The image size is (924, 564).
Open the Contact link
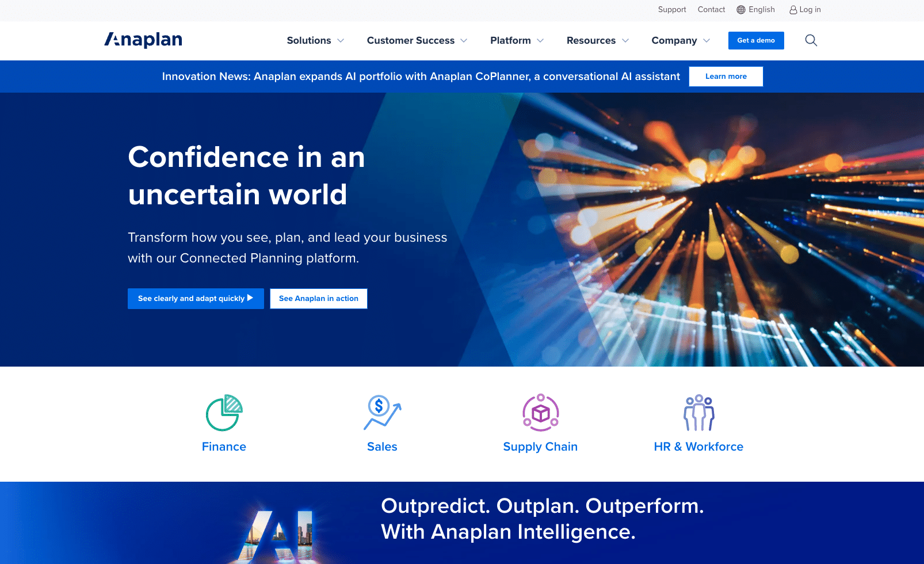711,10
